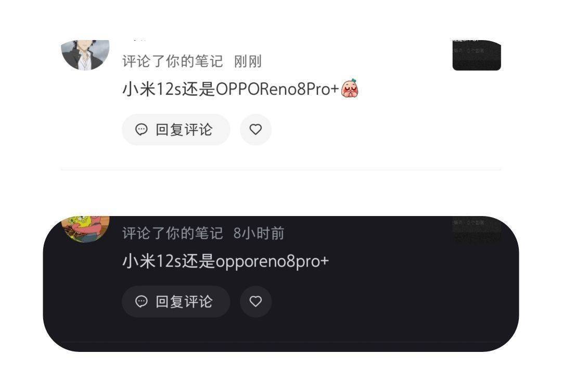
Task: Click 评论了你的笔记 label in the dark card
Action: [x=172, y=233]
